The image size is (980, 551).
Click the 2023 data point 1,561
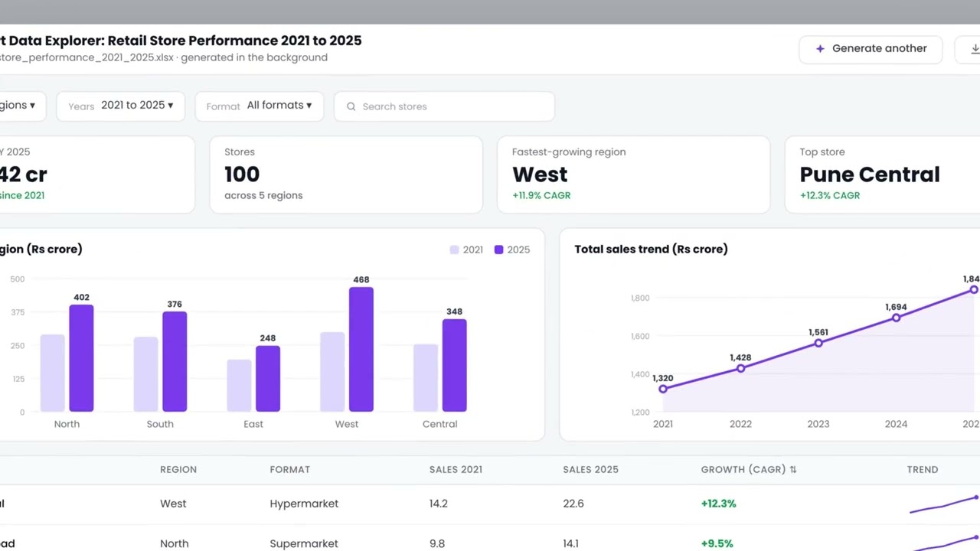pos(818,343)
